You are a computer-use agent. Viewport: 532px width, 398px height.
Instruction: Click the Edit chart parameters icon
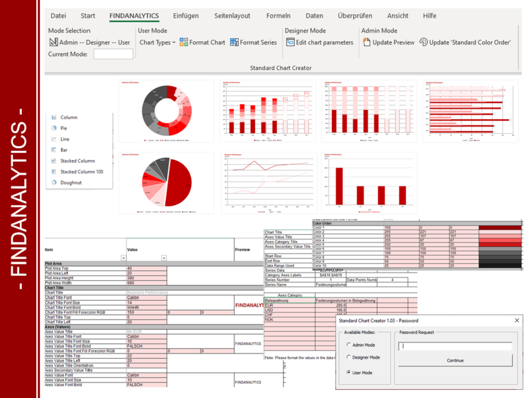pyautogui.click(x=290, y=42)
